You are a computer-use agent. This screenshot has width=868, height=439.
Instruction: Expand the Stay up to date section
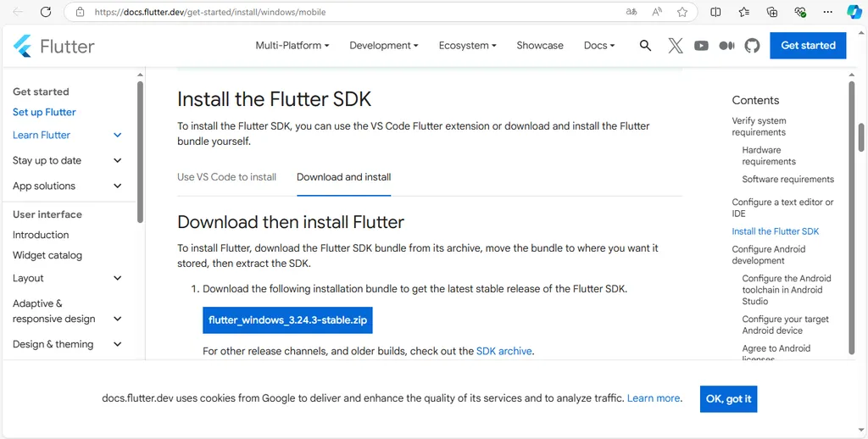pos(117,160)
